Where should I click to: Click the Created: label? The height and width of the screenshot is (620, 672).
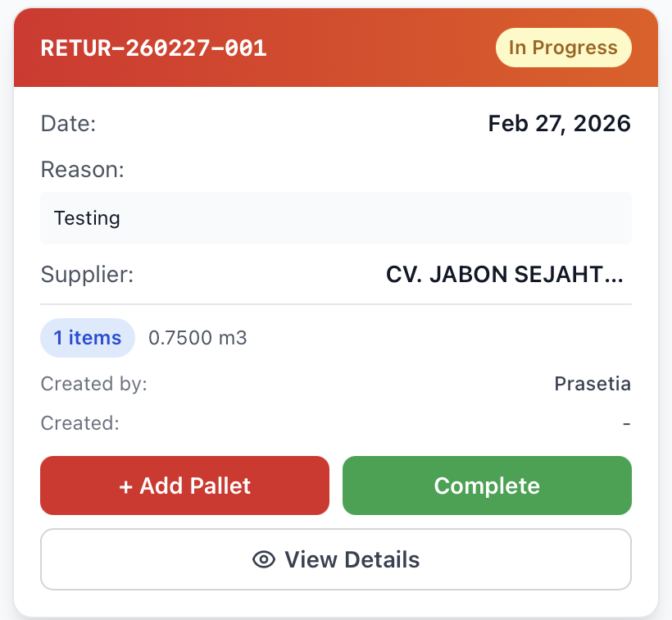(79, 423)
